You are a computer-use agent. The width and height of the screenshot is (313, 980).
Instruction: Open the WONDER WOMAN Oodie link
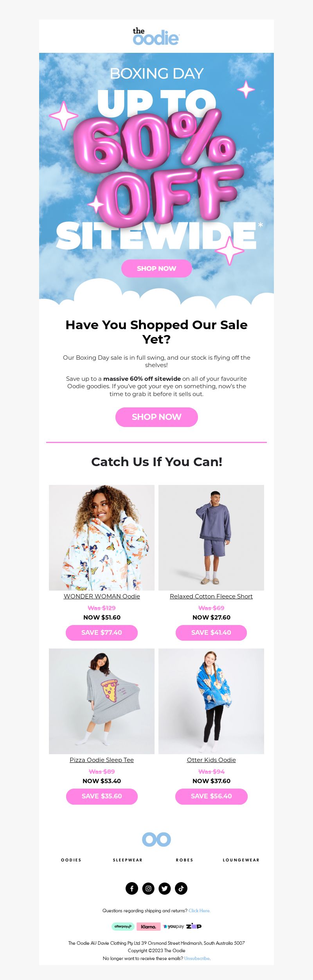tap(102, 596)
